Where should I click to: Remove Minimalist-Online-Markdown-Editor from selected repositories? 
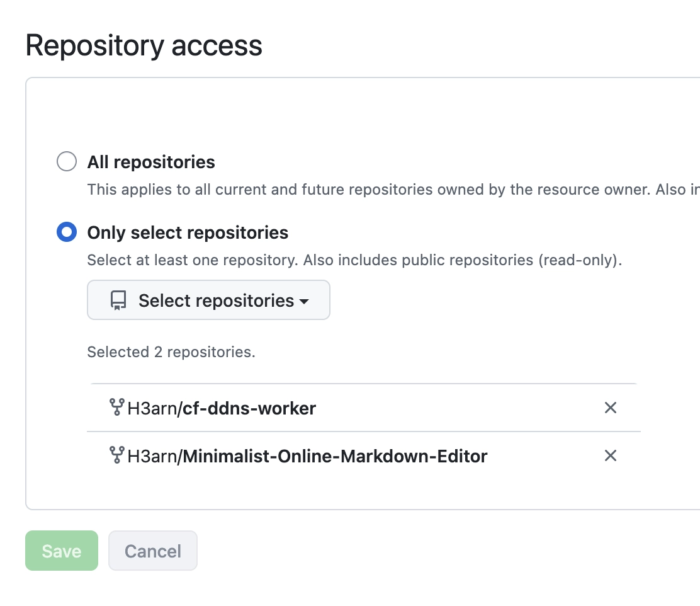[x=610, y=455]
